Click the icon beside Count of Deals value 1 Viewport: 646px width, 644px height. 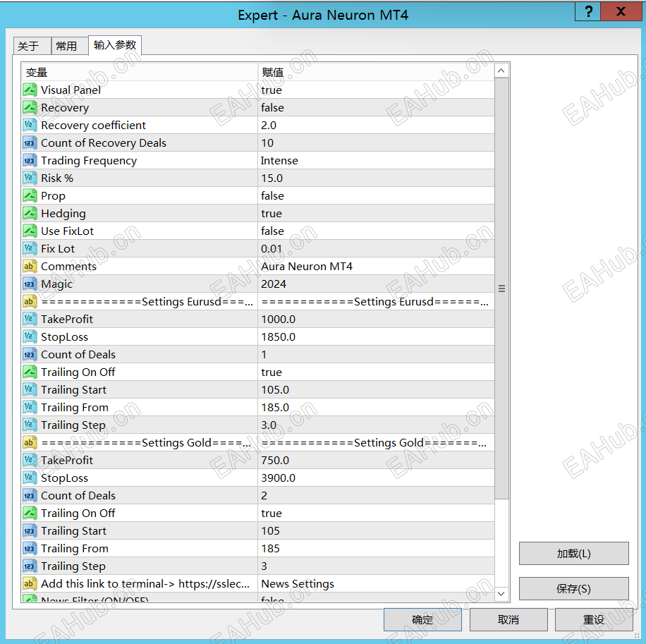coord(30,355)
